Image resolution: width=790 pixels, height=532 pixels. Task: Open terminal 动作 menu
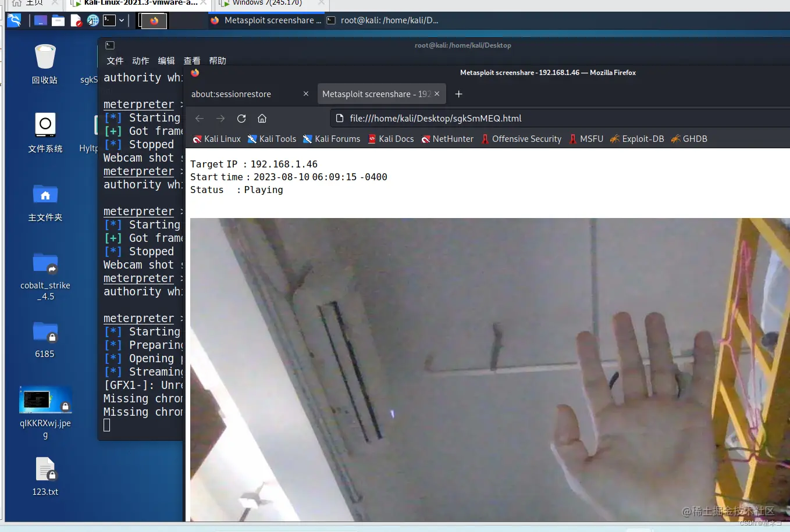(141, 60)
